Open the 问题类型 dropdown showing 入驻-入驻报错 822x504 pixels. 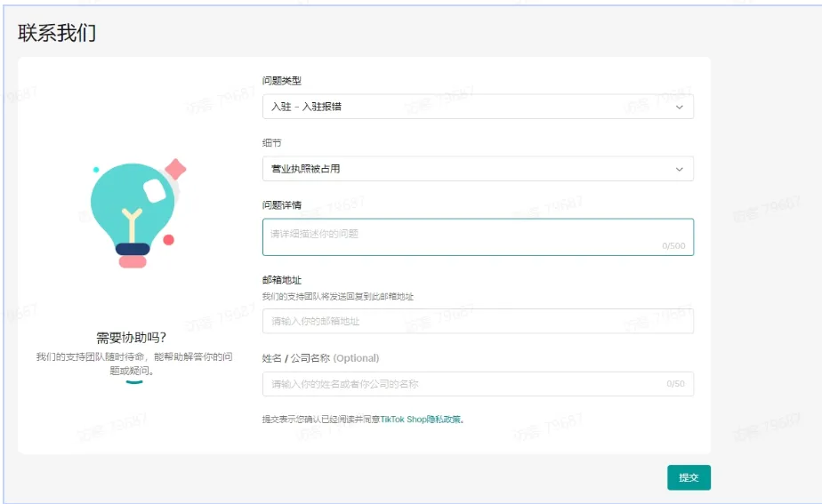click(x=478, y=107)
